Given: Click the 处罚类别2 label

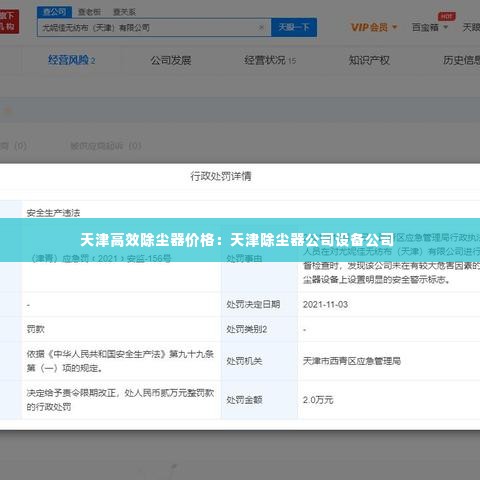Looking at the screenshot, I should pyautogui.click(x=247, y=329).
